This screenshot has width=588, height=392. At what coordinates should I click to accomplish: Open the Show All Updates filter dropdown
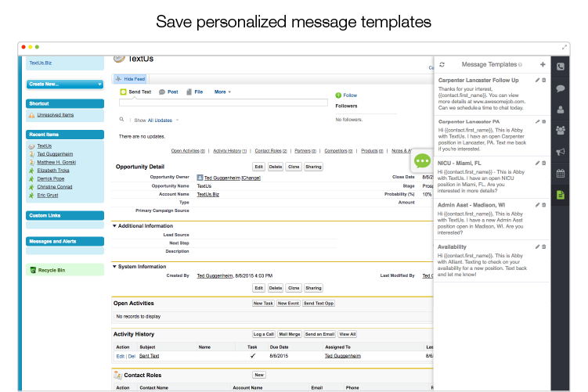pos(163,120)
